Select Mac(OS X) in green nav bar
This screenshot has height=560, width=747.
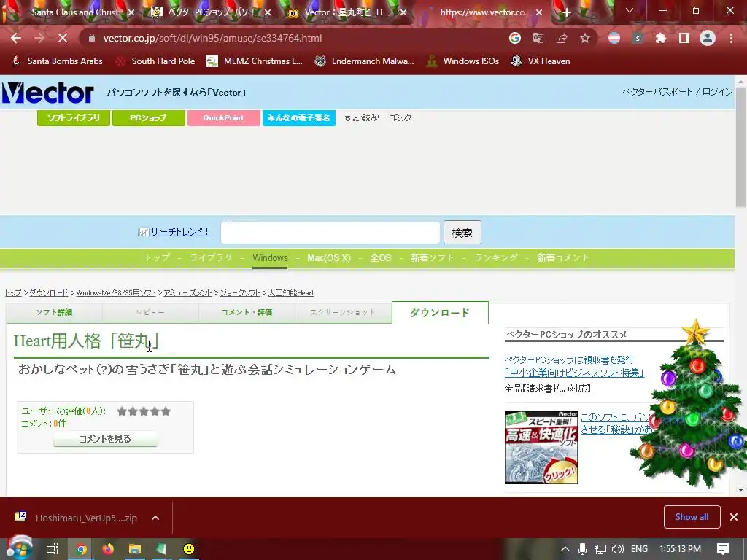[329, 257]
